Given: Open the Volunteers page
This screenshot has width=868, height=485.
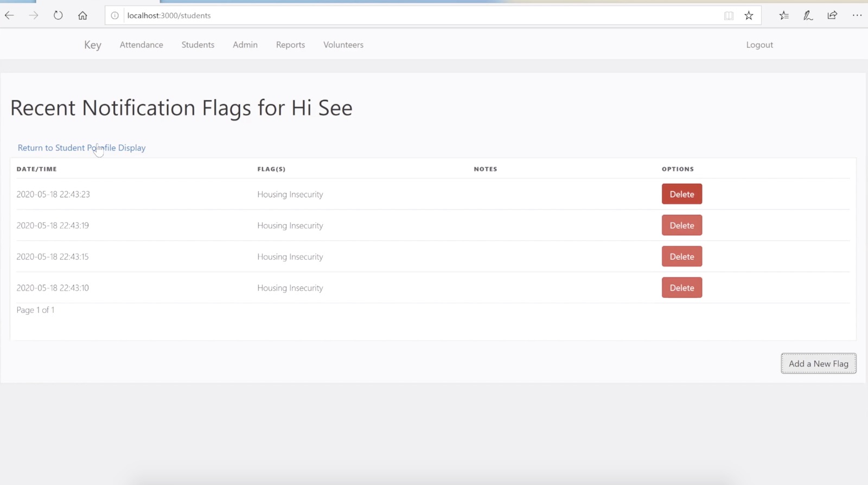Looking at the screenshot, I should pos(343,44).
